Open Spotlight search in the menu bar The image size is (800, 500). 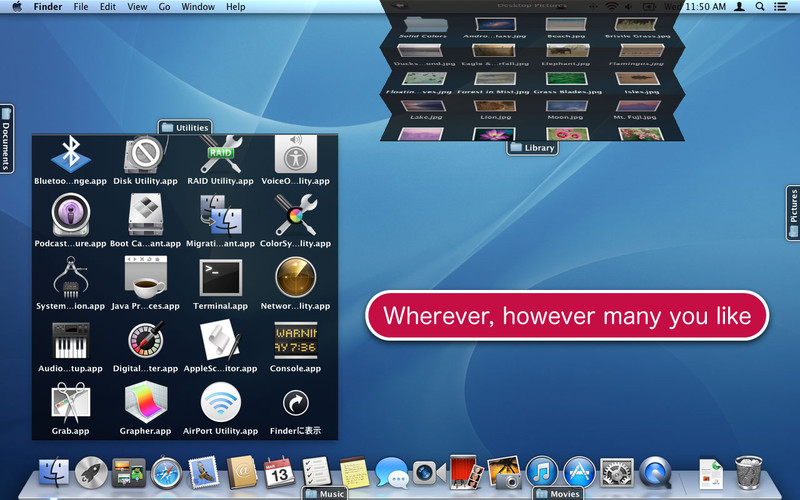(760, 7)
